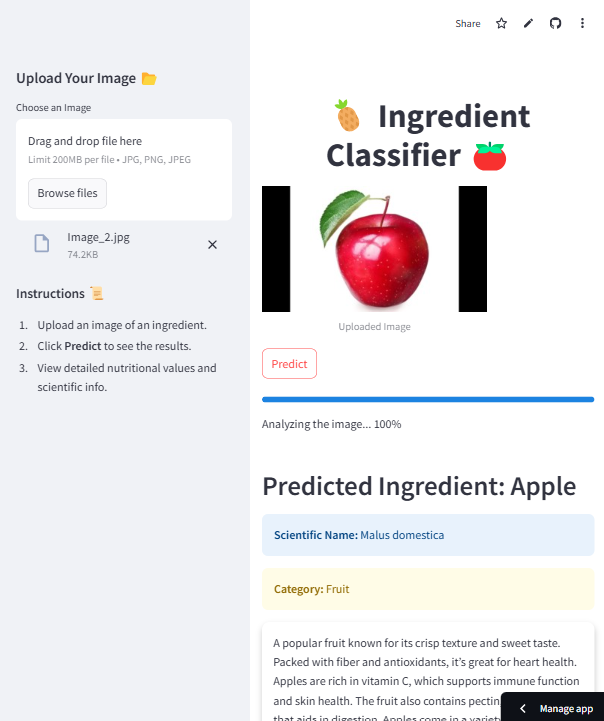Click the star favorite icon
This screenshot has height=721, width=604.
tap(502, 23)
